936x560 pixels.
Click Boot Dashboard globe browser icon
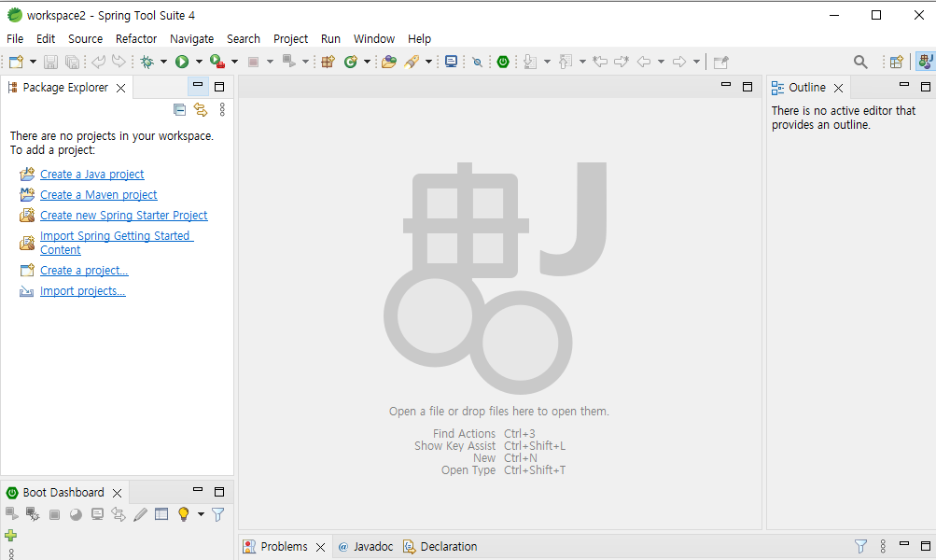click(x=76, y=514)
